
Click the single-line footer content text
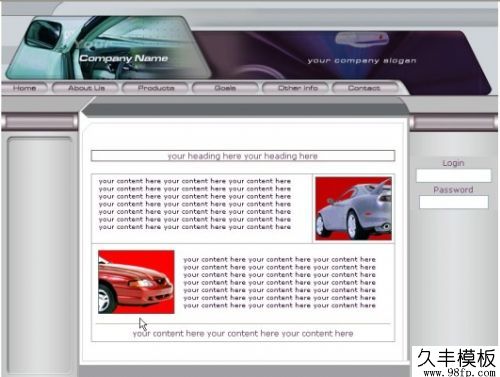(x=243, y=333)
